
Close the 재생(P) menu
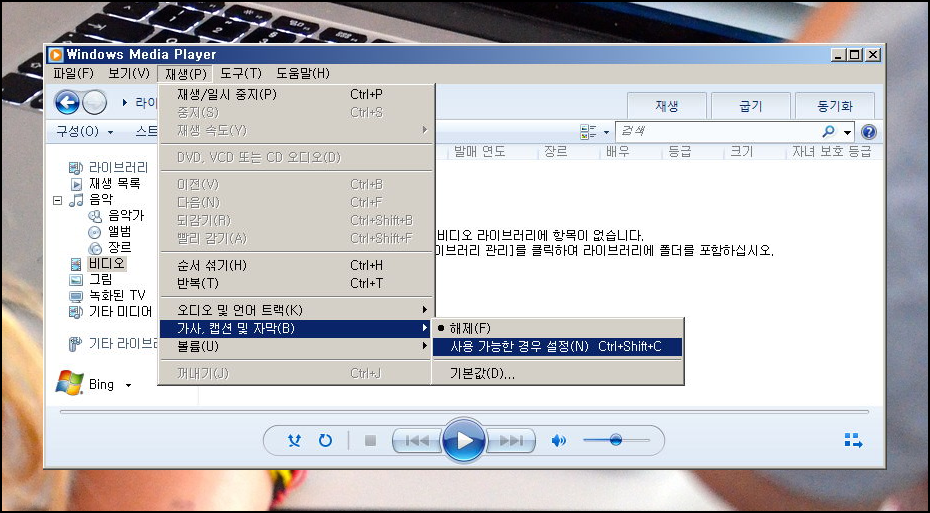[x=185, y=74]
